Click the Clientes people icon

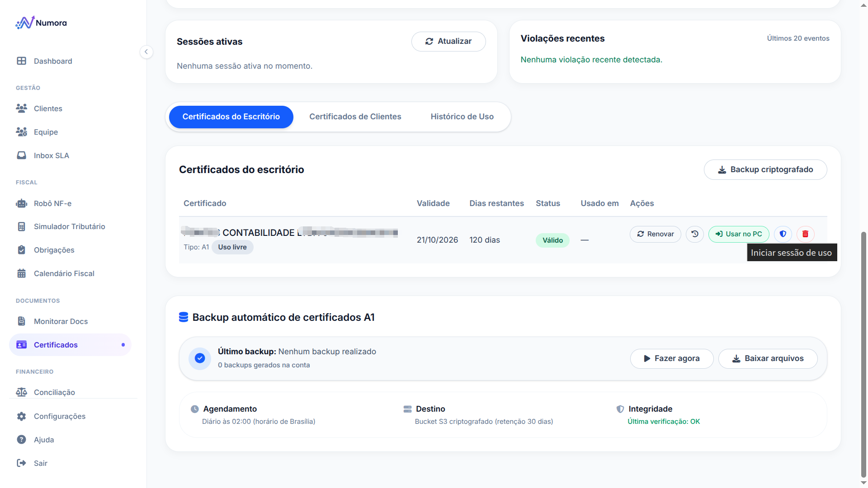pyautogui.click(x=21, y=108)
